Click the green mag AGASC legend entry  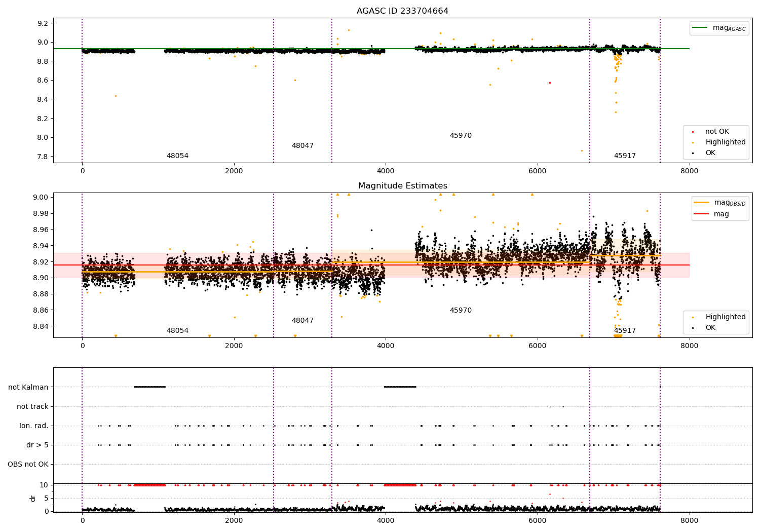(x=719, y=28)
